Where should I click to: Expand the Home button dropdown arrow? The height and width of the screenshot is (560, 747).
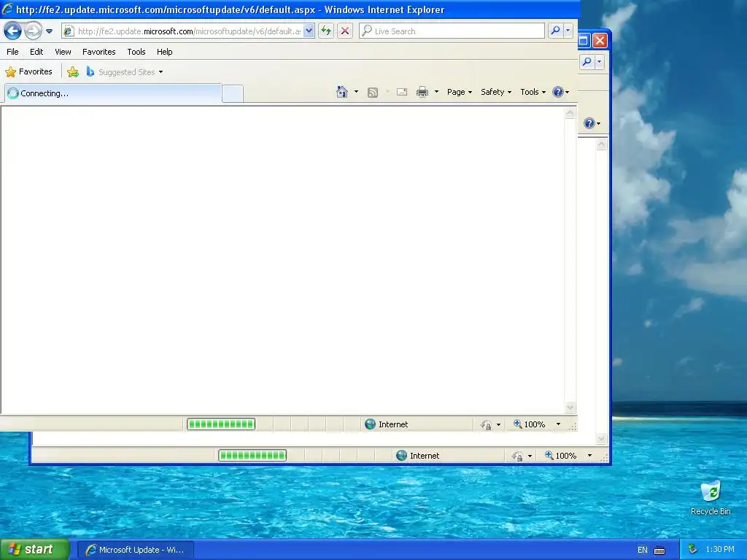click(356, 92)
